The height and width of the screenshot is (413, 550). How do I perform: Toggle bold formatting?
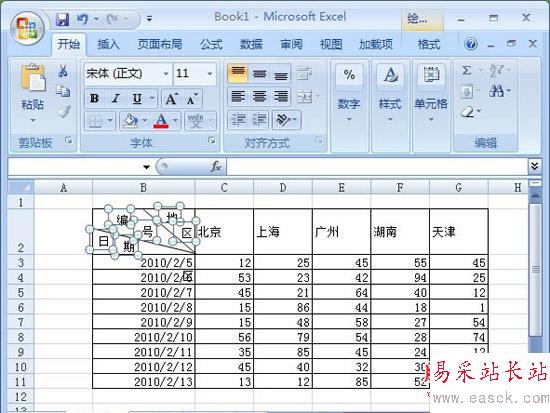click(x=94, y=99)
